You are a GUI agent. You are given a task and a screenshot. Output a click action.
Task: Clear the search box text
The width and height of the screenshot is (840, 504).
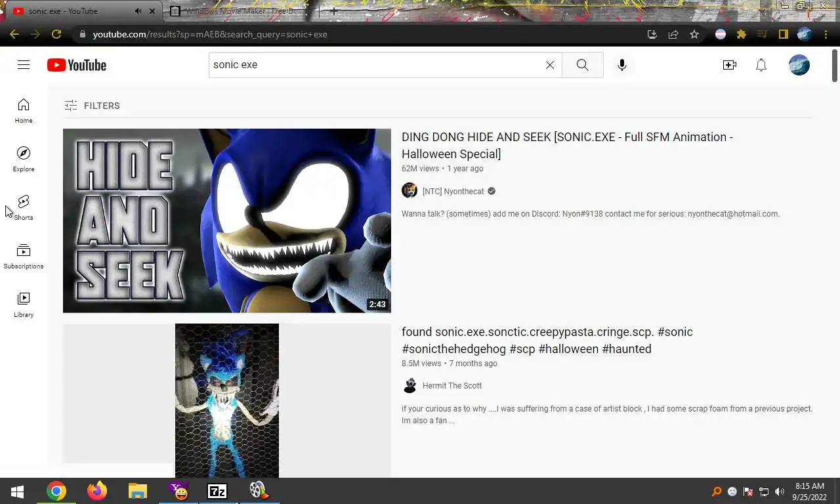(550, 65)
